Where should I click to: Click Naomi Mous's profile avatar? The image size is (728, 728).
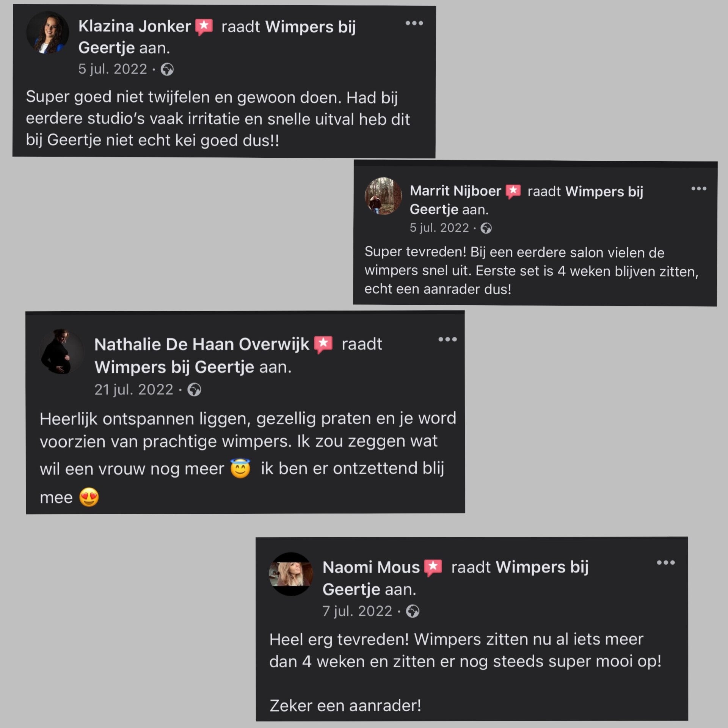tap(291, 574)
